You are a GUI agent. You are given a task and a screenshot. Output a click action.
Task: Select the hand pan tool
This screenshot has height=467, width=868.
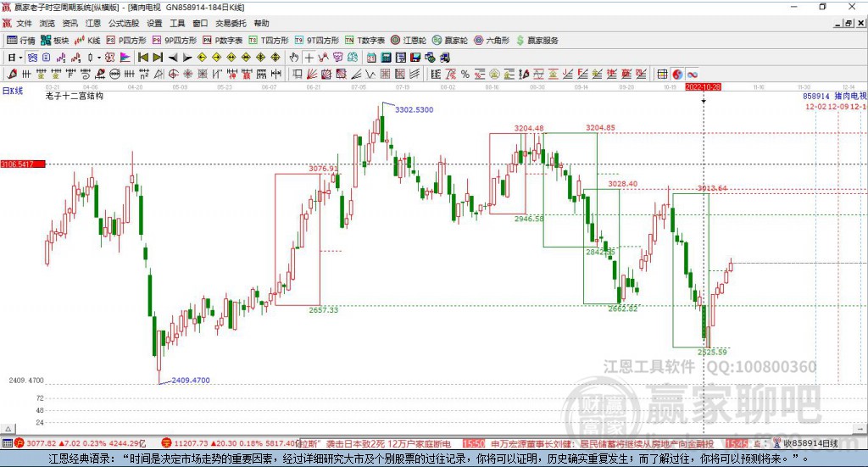tap(294, 58)
